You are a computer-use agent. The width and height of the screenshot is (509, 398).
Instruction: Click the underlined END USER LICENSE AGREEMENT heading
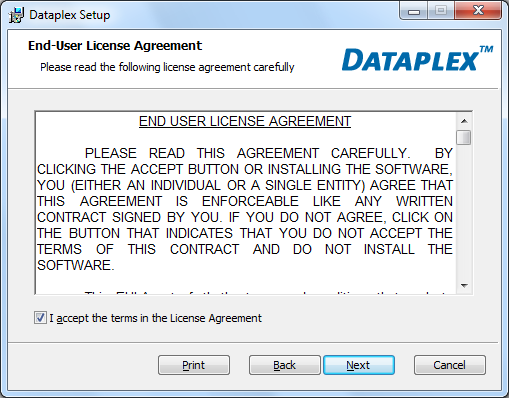(x=245, y=121)
